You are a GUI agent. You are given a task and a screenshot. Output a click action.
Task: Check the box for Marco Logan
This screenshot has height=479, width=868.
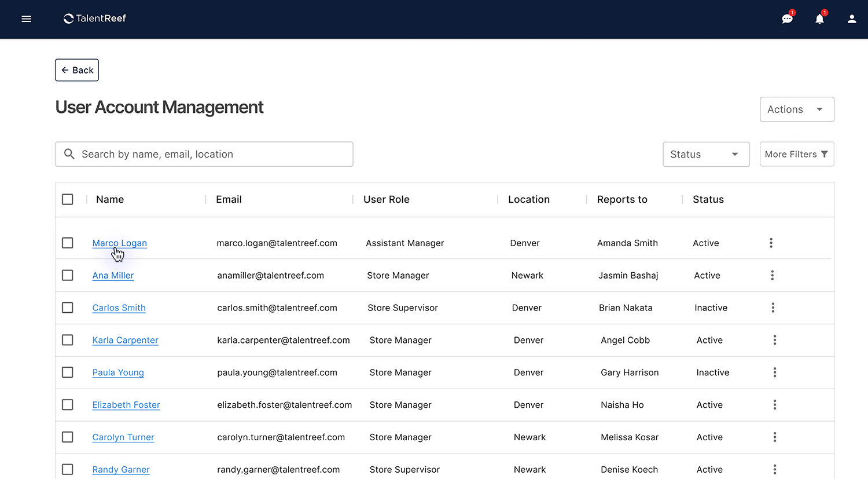click(x=68, y=243)
